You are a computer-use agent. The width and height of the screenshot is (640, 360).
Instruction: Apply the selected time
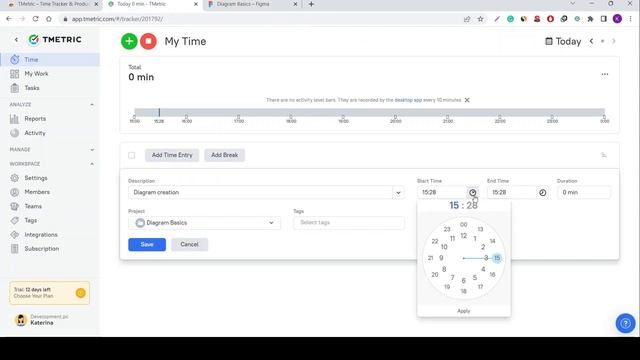[464, 311]
